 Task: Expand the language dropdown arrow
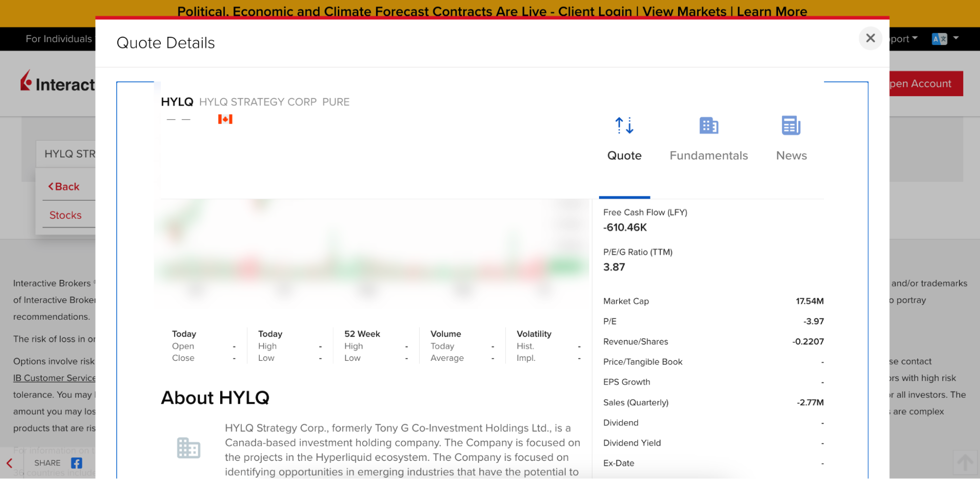(956, 38)
